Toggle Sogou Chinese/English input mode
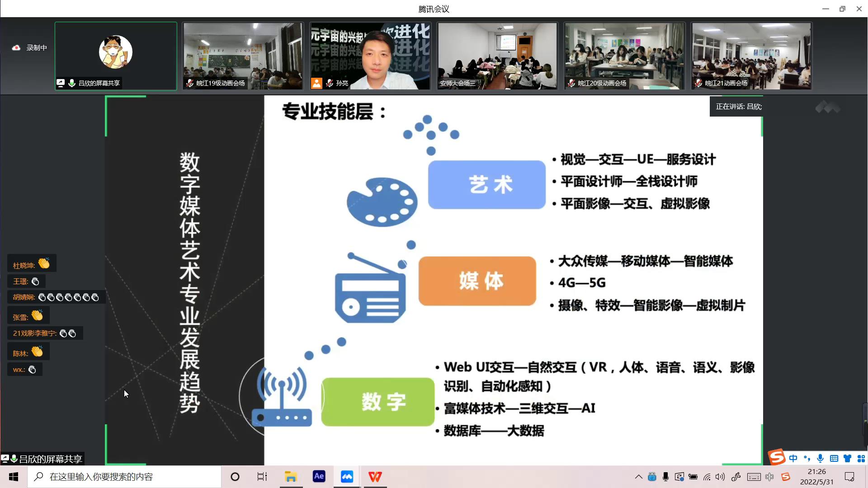Viewport: 868px width, 488px height. (x=793, y=459)
